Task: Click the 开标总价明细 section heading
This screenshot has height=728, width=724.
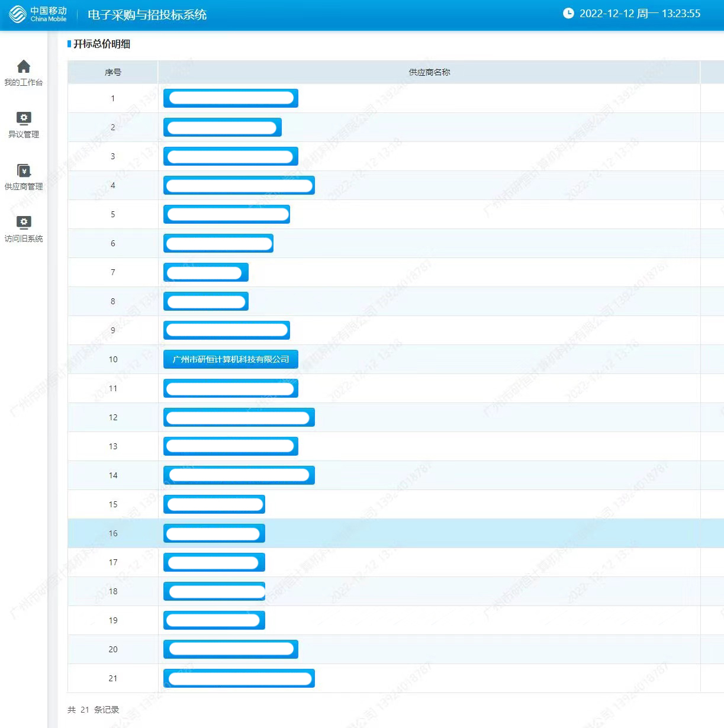Action: pyautogui.click(x=101, y=44)
